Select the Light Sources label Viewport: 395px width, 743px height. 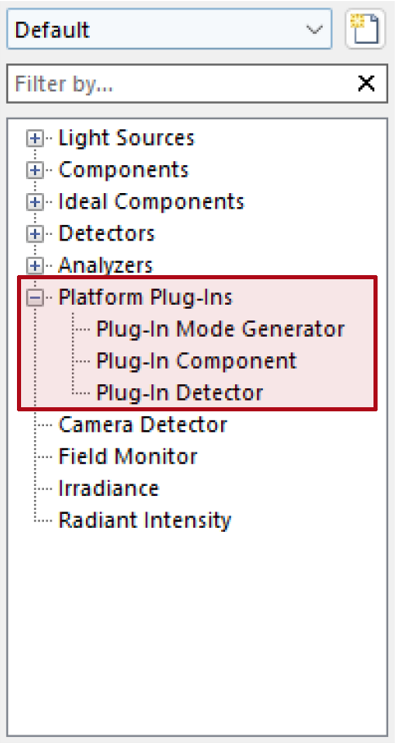126,138
